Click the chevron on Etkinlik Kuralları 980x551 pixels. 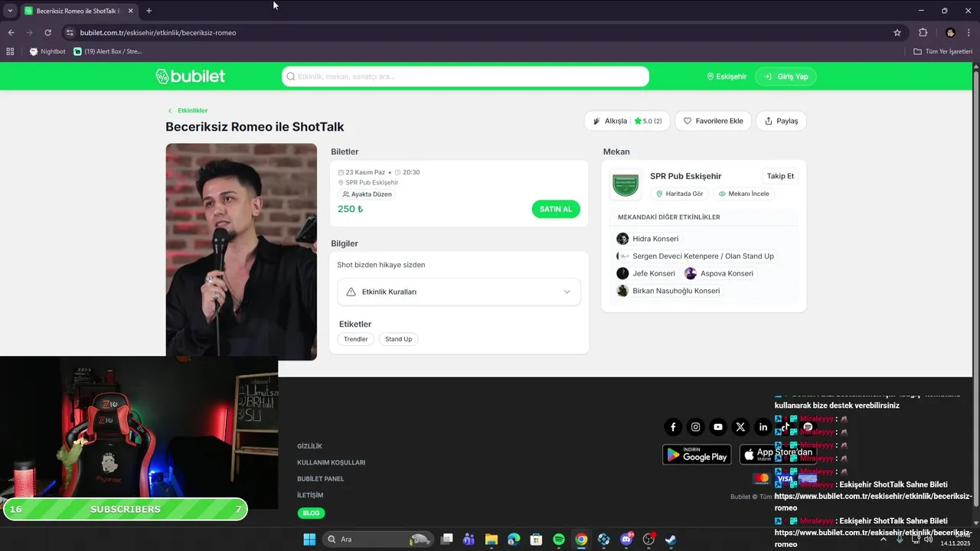pyautogui.click(x=567, y=292)
